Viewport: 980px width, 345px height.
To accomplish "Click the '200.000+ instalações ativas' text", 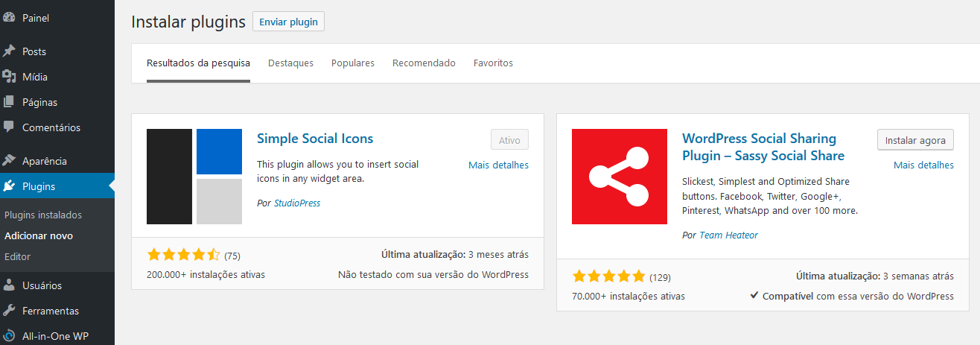I will click(206, 274).
